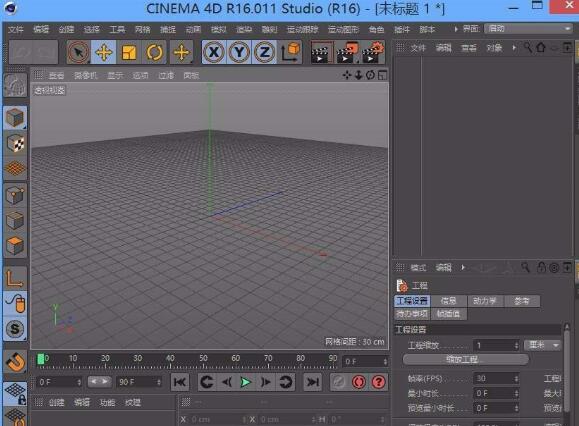Open the 文件 menu in main menu bar
579x426 pixels.
16,30
